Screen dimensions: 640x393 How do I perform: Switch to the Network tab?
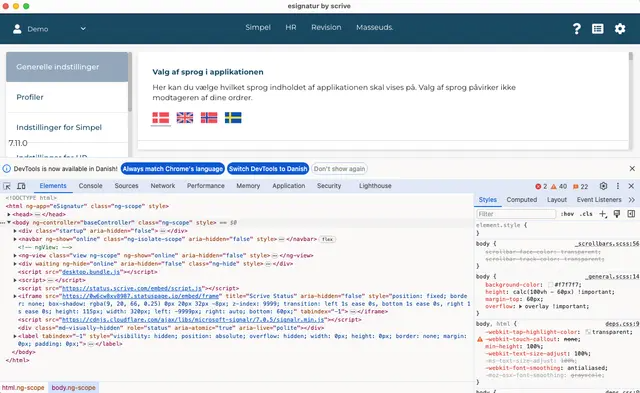click(x=163, y=186)
